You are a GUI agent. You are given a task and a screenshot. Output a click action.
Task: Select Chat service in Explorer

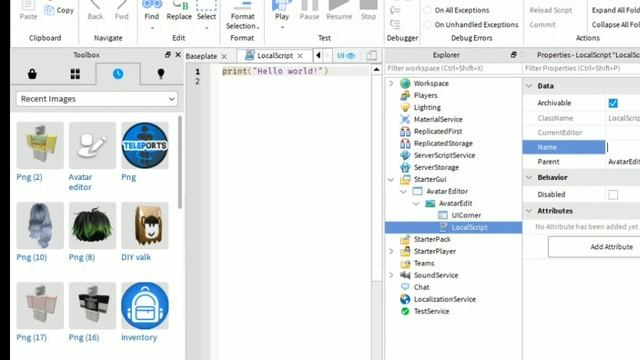click(421, 287)
